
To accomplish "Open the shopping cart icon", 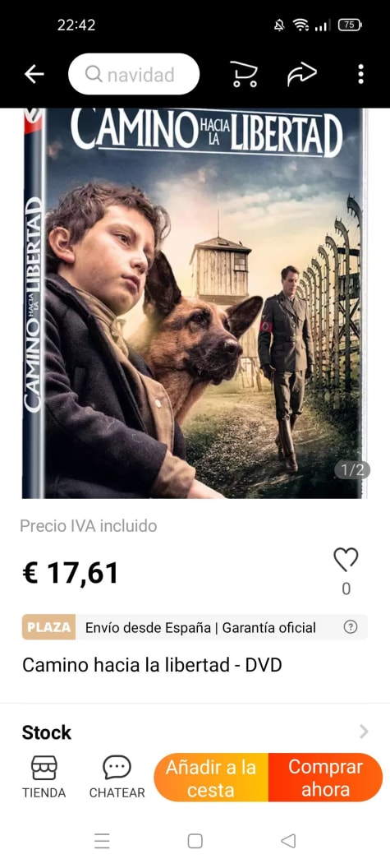I will [x=244, y=74].
